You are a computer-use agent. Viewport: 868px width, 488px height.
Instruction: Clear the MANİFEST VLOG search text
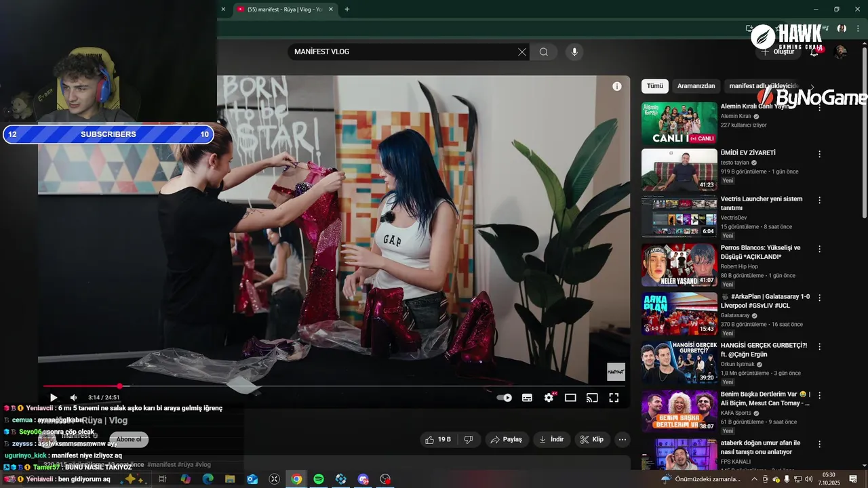coord(521,52)
